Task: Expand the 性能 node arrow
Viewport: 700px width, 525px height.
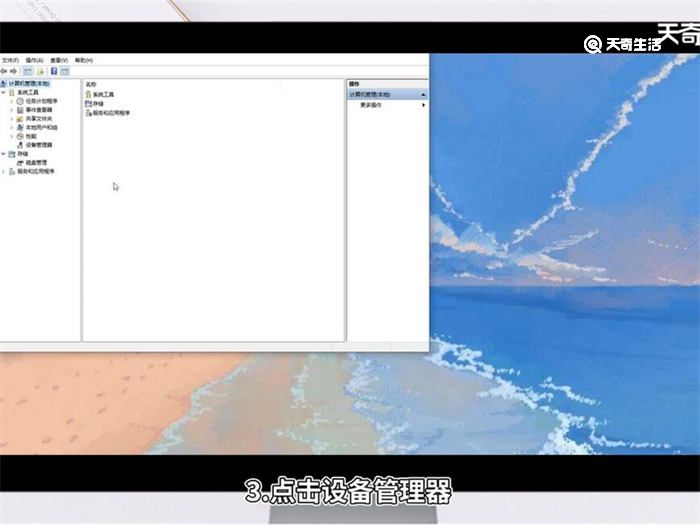Action: tap(12, 136)
